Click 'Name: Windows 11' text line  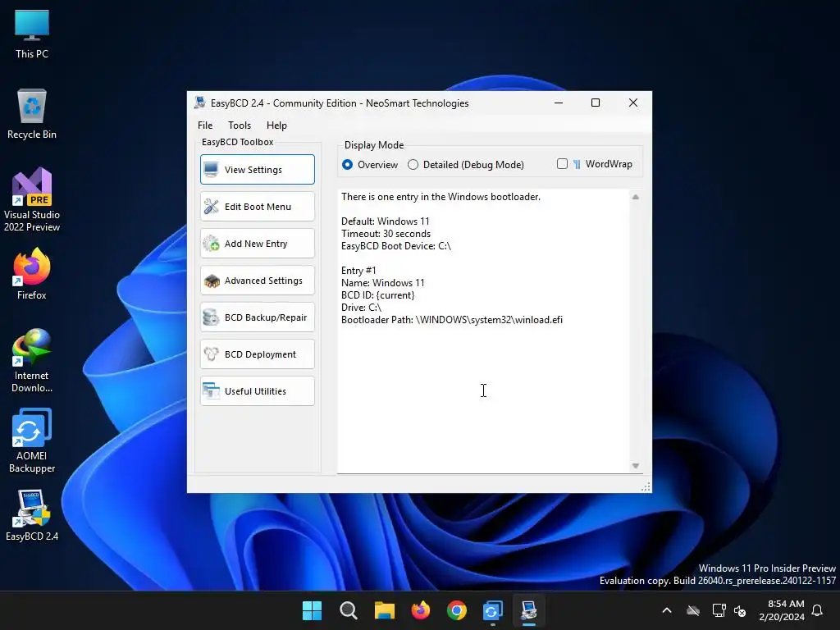(x=382, y=283)
